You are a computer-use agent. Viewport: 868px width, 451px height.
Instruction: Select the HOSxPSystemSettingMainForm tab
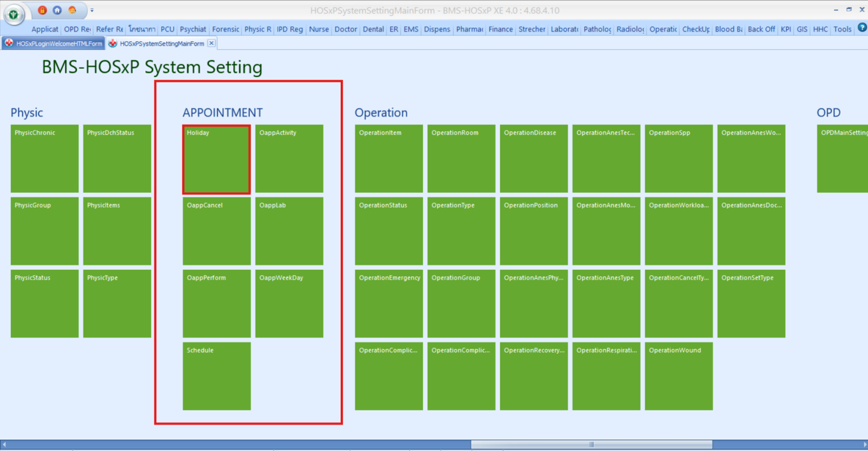tap(162, 43)
